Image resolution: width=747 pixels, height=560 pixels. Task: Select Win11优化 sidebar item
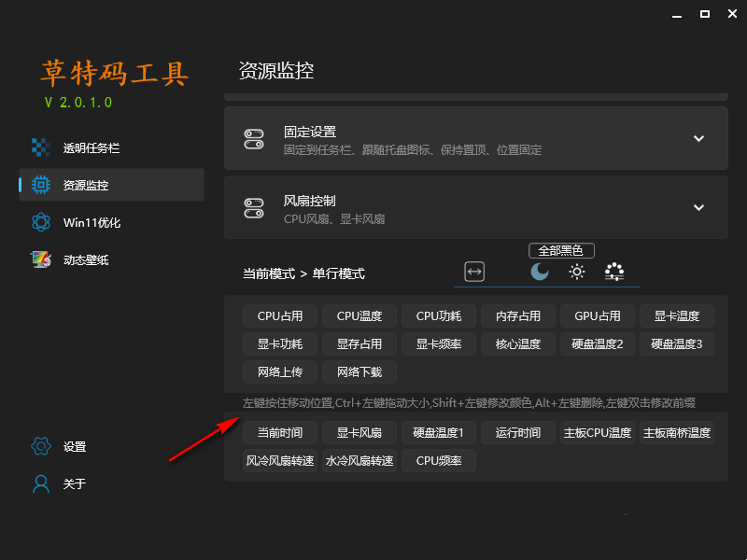pos(92,222)
